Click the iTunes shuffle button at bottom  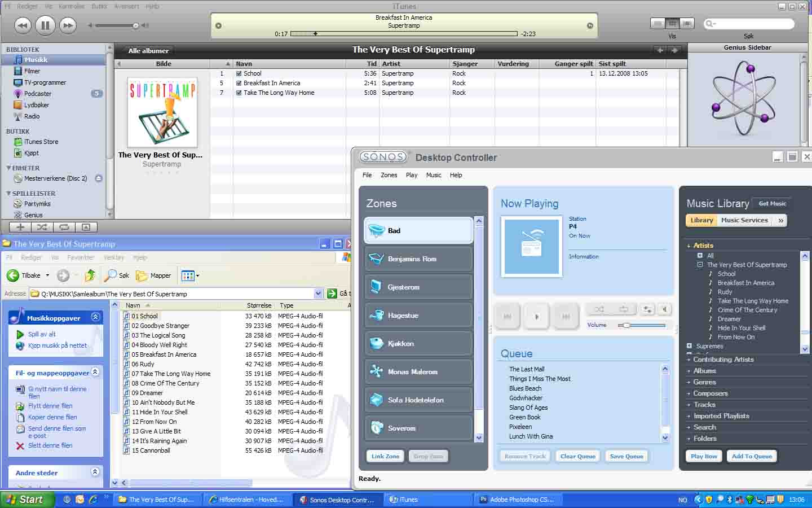point(42,227)
